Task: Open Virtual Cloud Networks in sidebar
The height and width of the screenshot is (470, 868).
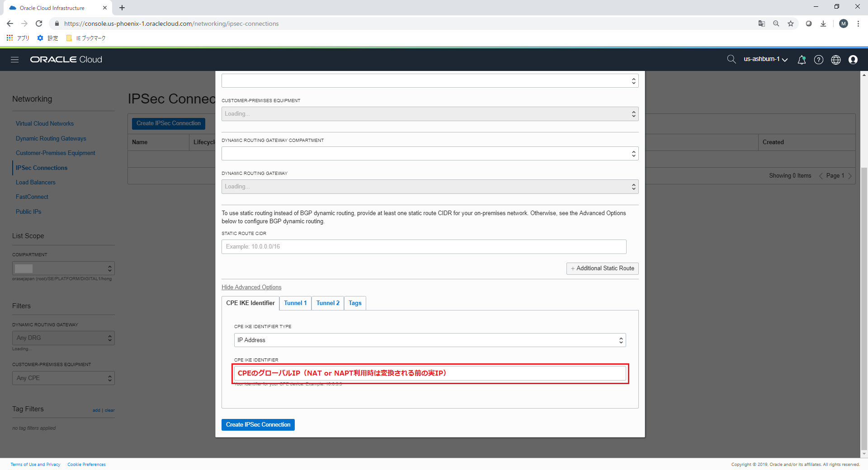Action: point(45,124)
